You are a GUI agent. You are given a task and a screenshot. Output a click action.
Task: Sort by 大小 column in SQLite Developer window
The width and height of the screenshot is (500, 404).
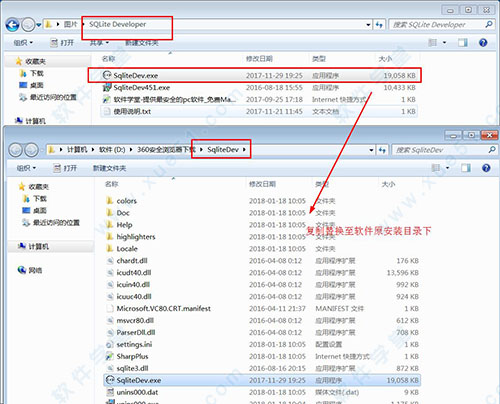[x=385, y=59]
